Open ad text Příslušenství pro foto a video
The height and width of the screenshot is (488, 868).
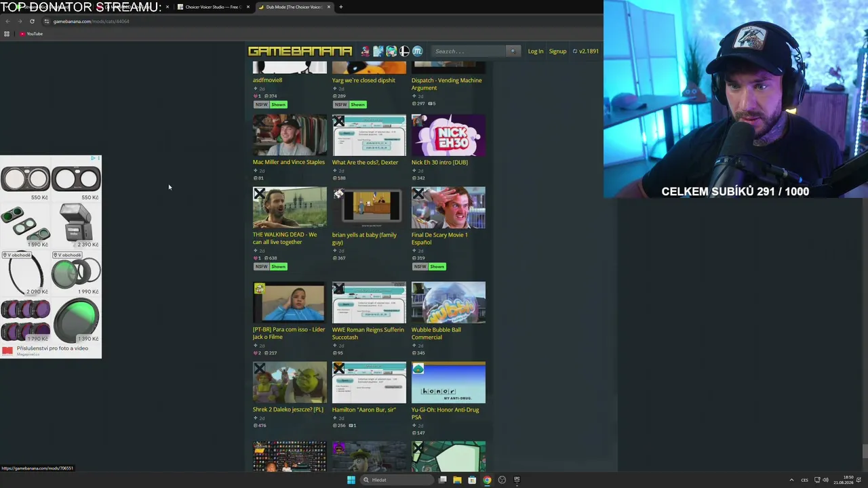click(x=52, y=348)
